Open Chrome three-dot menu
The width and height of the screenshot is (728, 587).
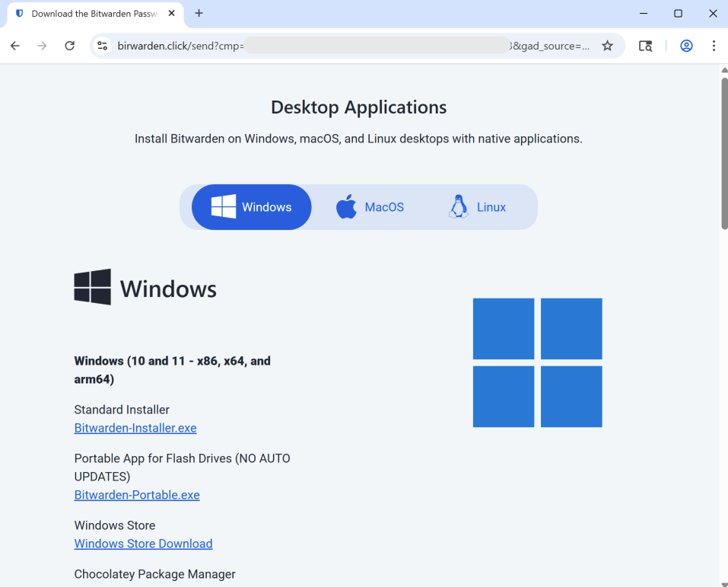click(714, 46)
